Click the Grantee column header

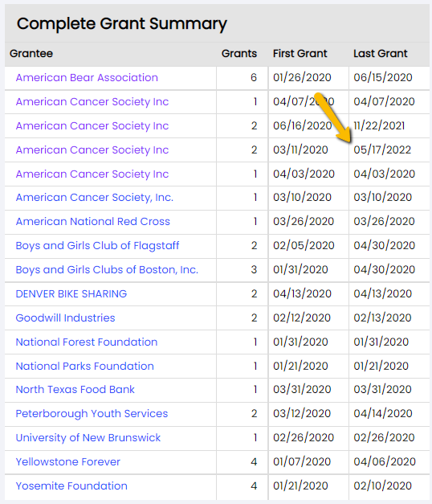tap(31, 53)
